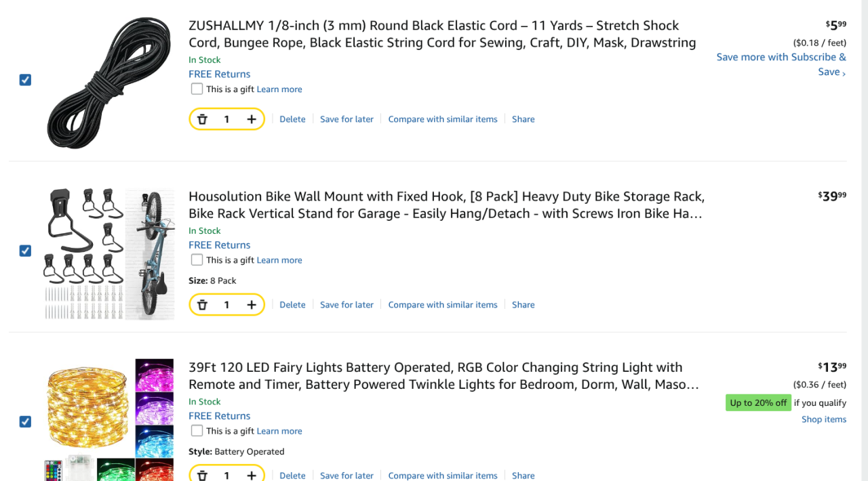The height and width of the screenshot is (481, 868).
Task: Click trash icon for Housolution bike mount
Action: click(x=202, y=305)
